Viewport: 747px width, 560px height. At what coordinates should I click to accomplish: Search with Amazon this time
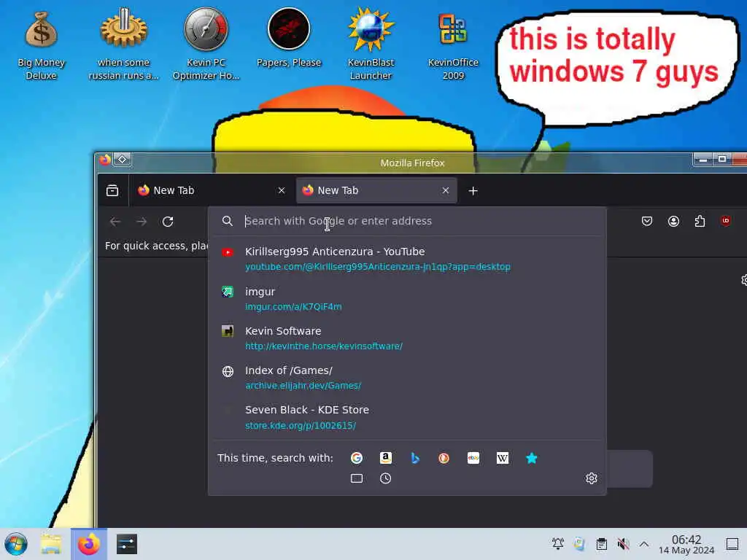point(386,458)
